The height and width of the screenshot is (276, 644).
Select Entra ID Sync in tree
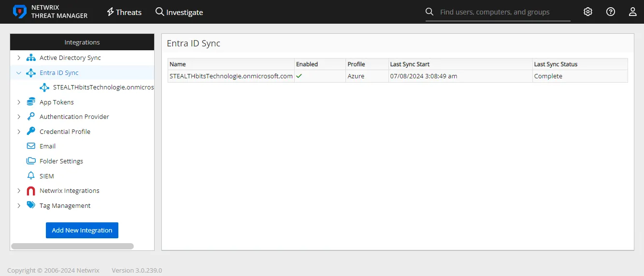point(59,73)
